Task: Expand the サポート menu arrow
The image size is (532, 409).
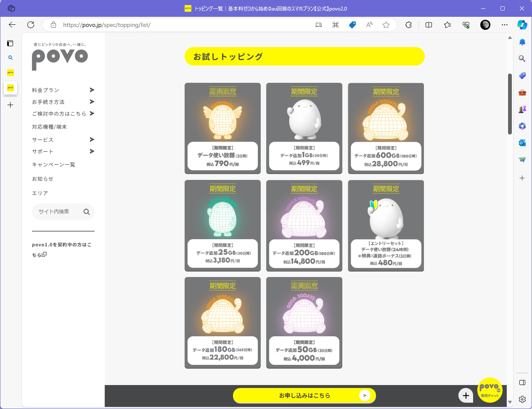Action: click(x=92, y=151)
